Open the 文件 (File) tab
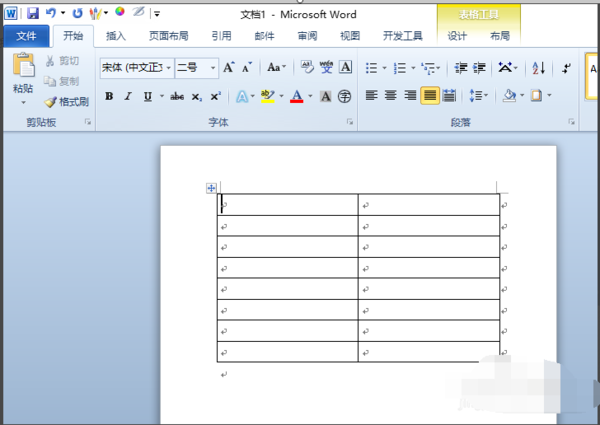This screenshot has width=600, height=425. [x=26, y=36]
